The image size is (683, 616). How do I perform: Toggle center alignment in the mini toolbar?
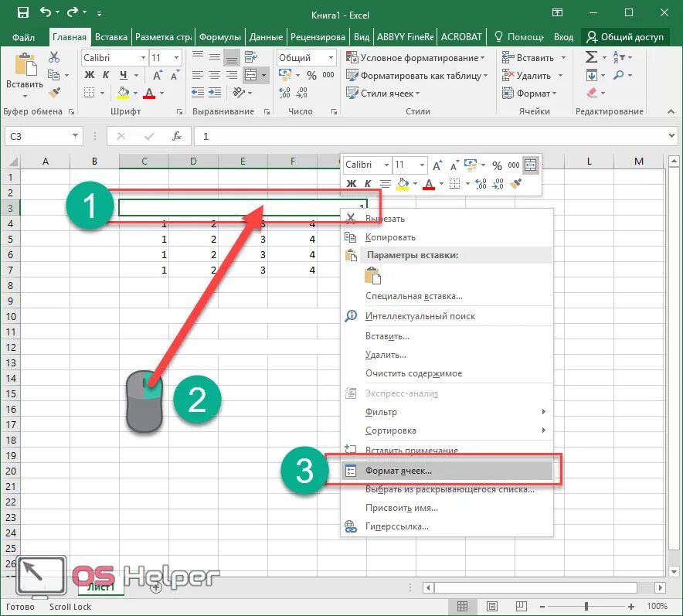point(385,184)
